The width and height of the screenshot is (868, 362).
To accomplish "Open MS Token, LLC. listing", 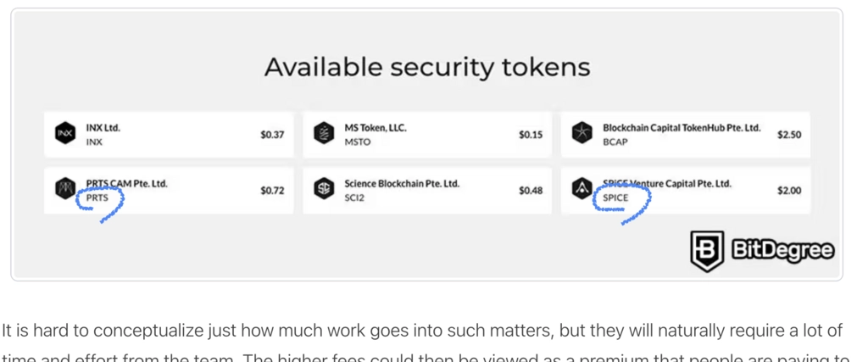I will [376, 128].
